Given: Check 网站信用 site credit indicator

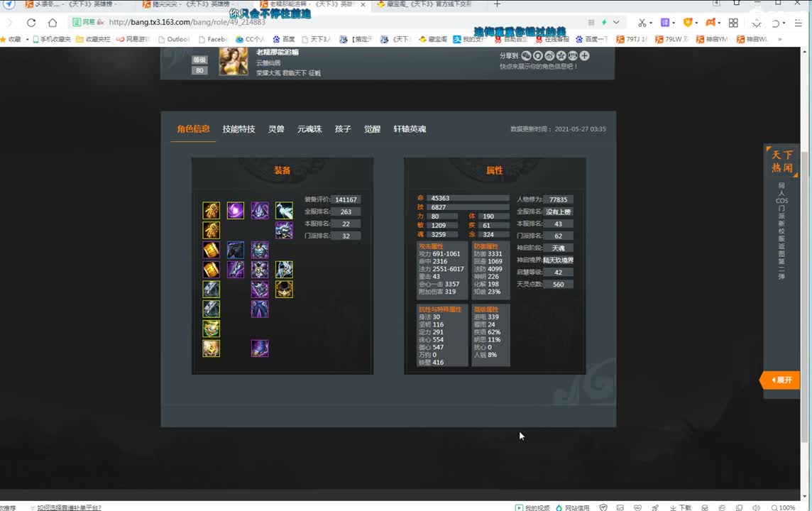Looking at the screenshot, I should point(573,507).
